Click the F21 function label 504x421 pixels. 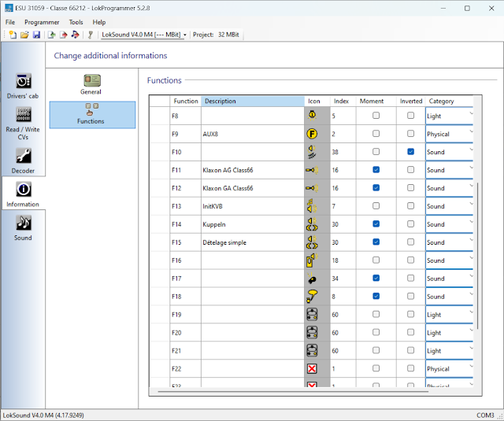click(176, 351)
